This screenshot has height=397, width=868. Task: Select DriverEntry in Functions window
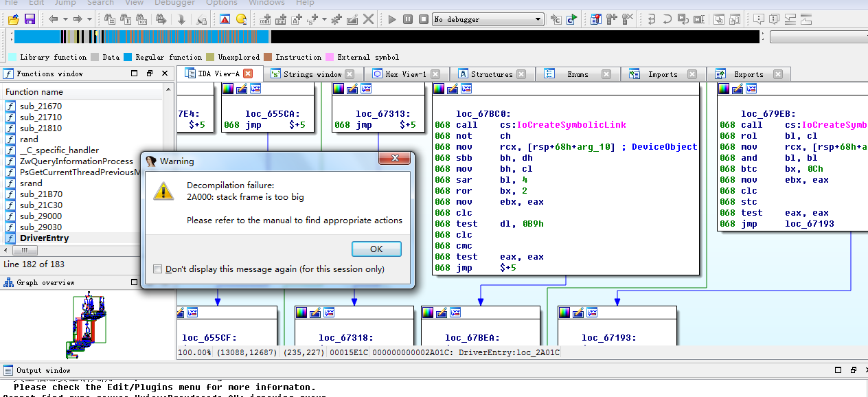coord(44,238)
